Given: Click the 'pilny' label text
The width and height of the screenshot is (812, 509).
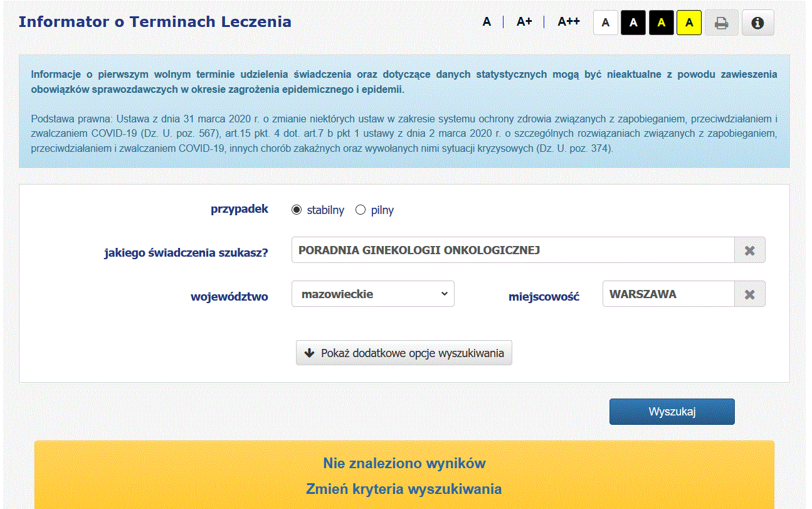Looking at the screenshot, I should [382, 210].
